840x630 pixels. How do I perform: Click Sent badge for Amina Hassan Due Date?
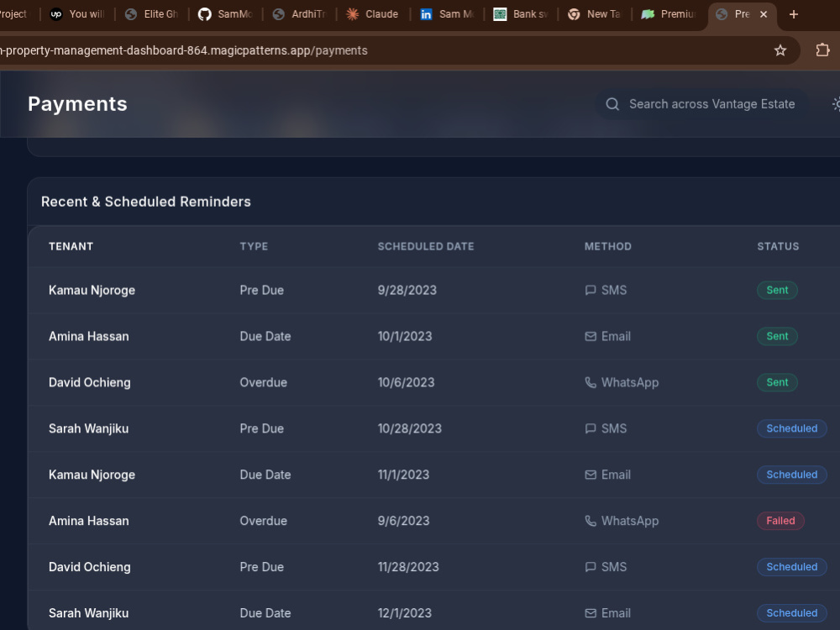(777, 337)
